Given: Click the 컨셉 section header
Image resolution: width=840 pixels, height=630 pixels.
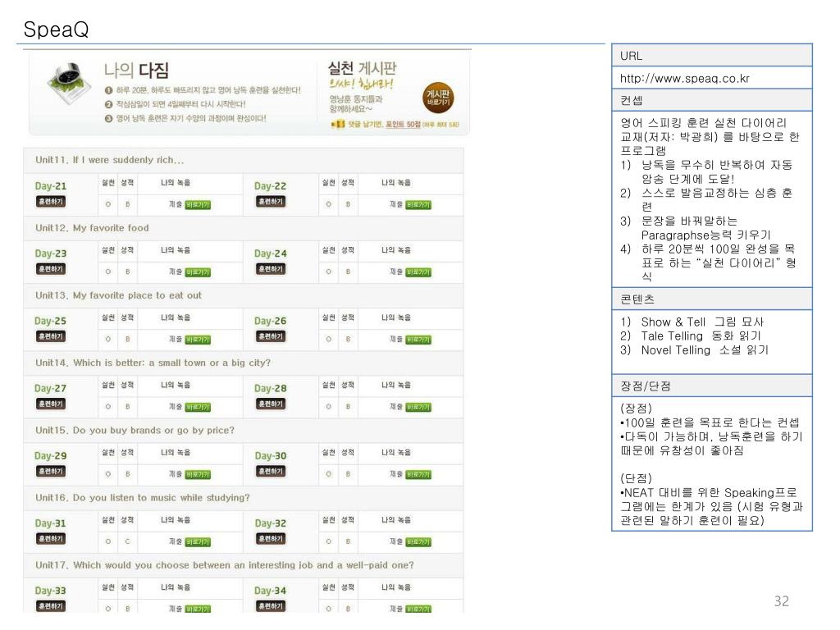Looking at the screenshot, I should (712, 100).
